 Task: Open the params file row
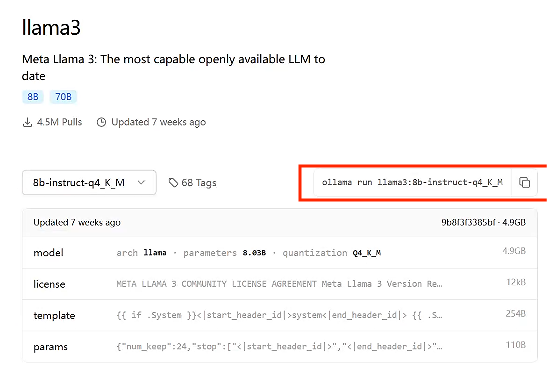tap(280, 346)
